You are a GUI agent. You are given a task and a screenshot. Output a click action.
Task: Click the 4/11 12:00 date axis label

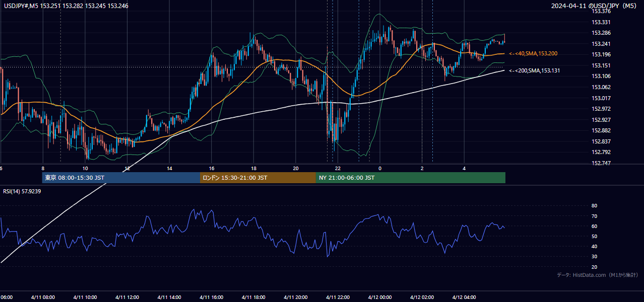(127, 297)
